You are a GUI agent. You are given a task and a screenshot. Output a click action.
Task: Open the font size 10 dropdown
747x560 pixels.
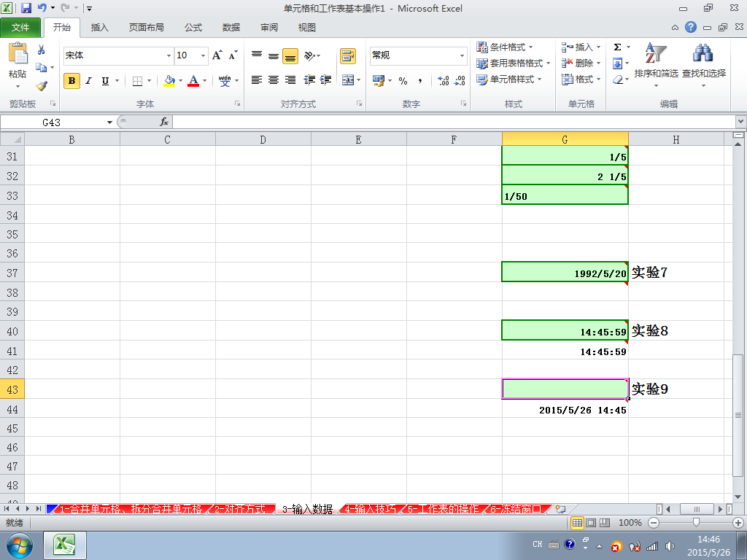tap(203, 55)
